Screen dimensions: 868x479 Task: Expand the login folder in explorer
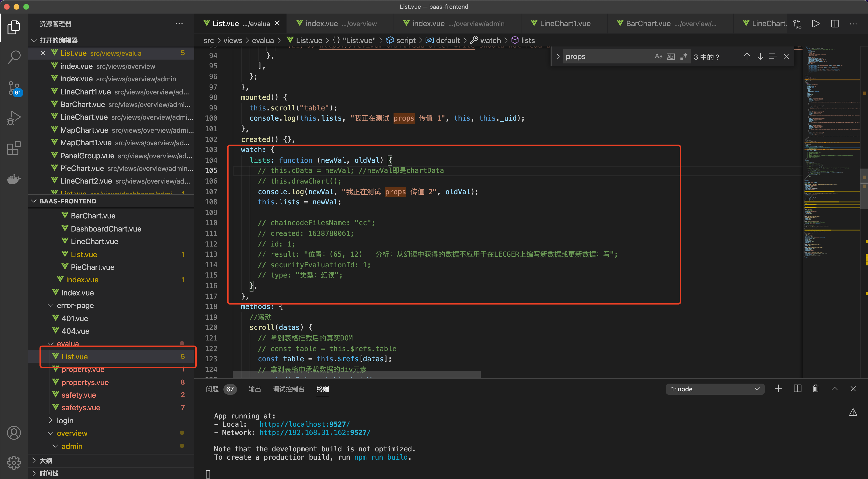click(65, 420)
